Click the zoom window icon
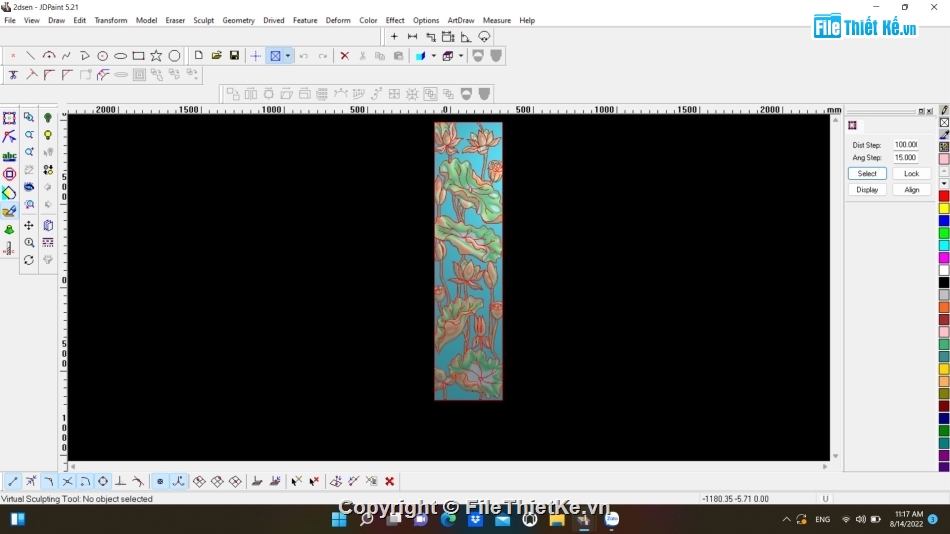 29,117
